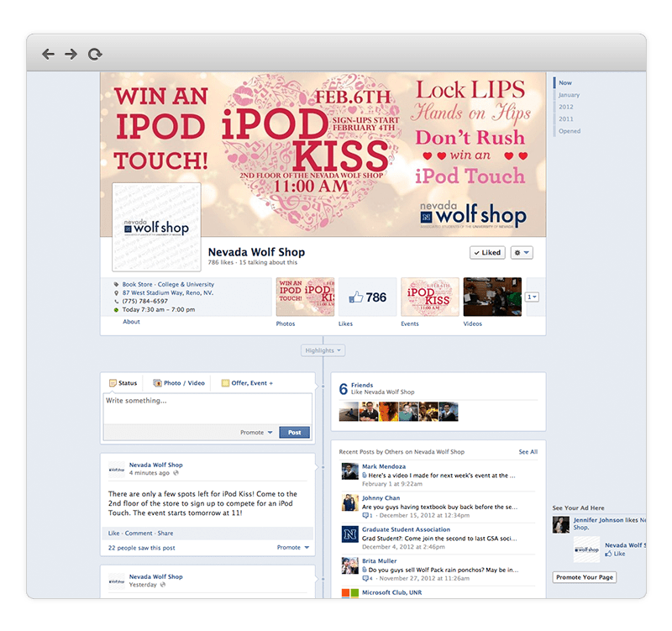Jump to Opened on the timeline
Screen dimensions: 672x631
(570, 131)
